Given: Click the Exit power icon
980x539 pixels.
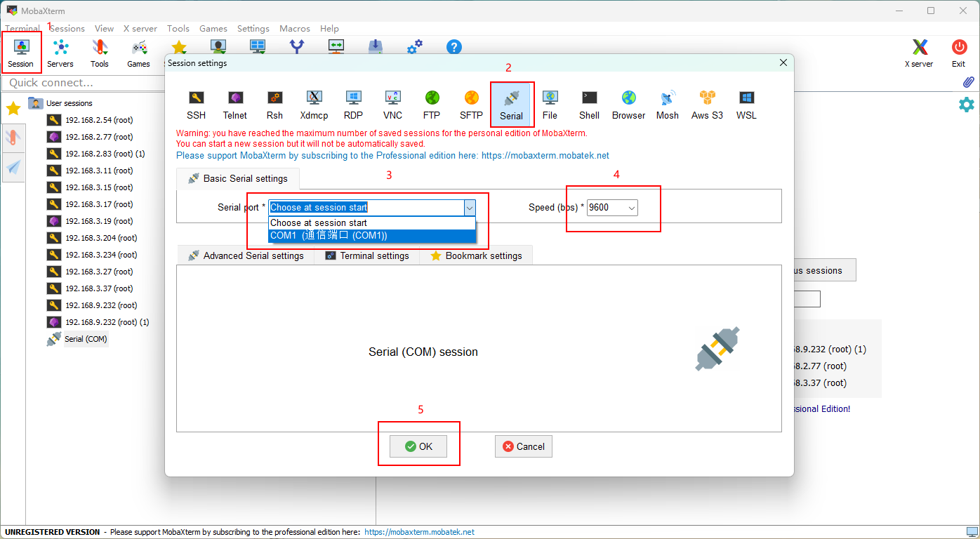Looking at the screenshot, I should tap(959, 53).
